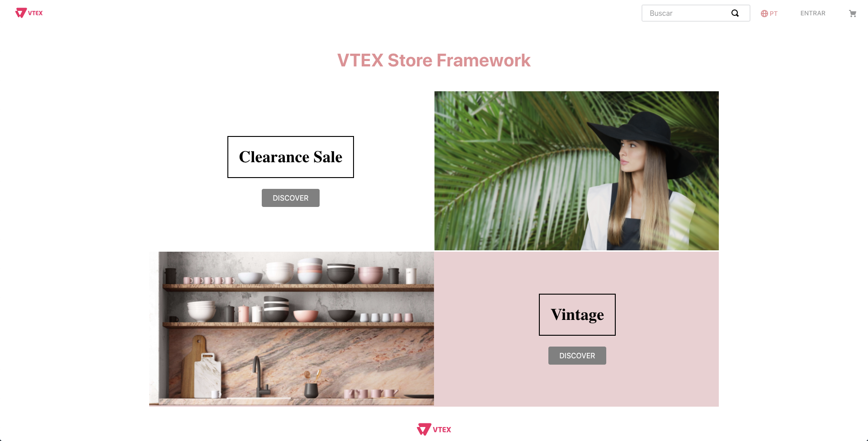868x441 pixels.
Task: Click the DISCOVER button under Clearance Sale
Action: click(291, 198)
